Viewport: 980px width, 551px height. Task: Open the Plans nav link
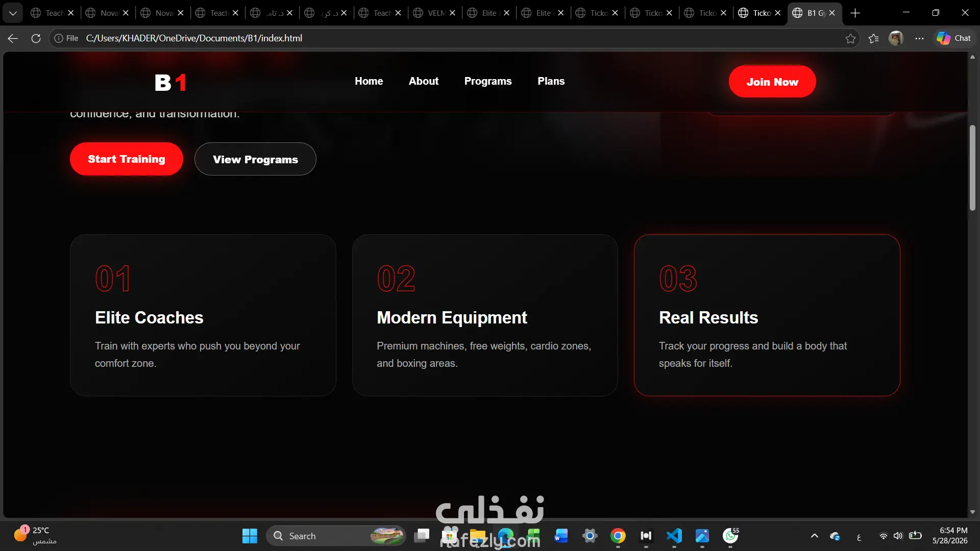[551, 81]
